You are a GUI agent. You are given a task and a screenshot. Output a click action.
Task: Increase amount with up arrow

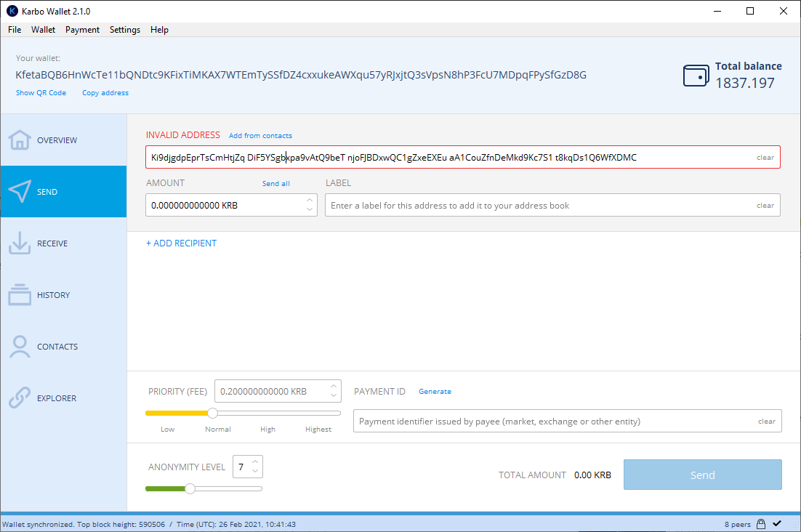[x=310, y=200]
